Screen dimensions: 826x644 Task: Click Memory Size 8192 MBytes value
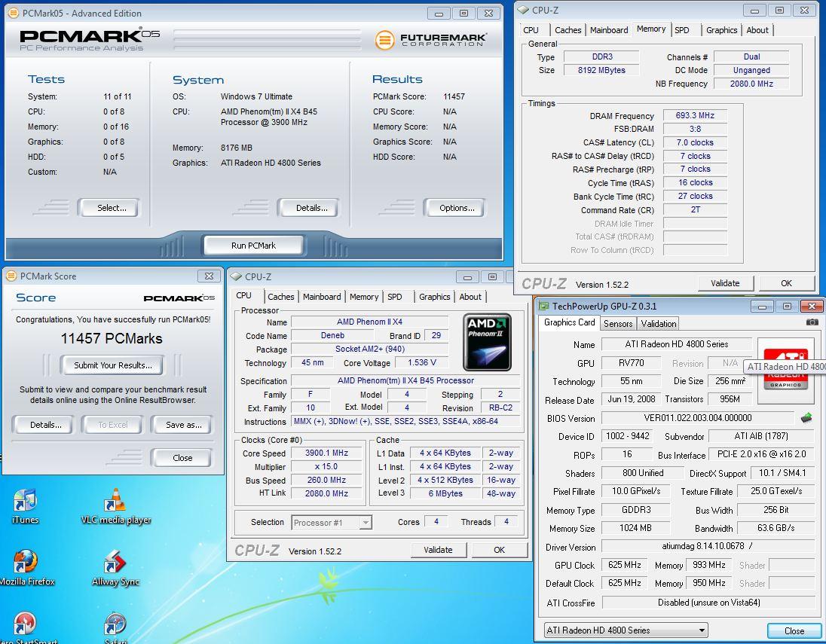coord(601,70)
